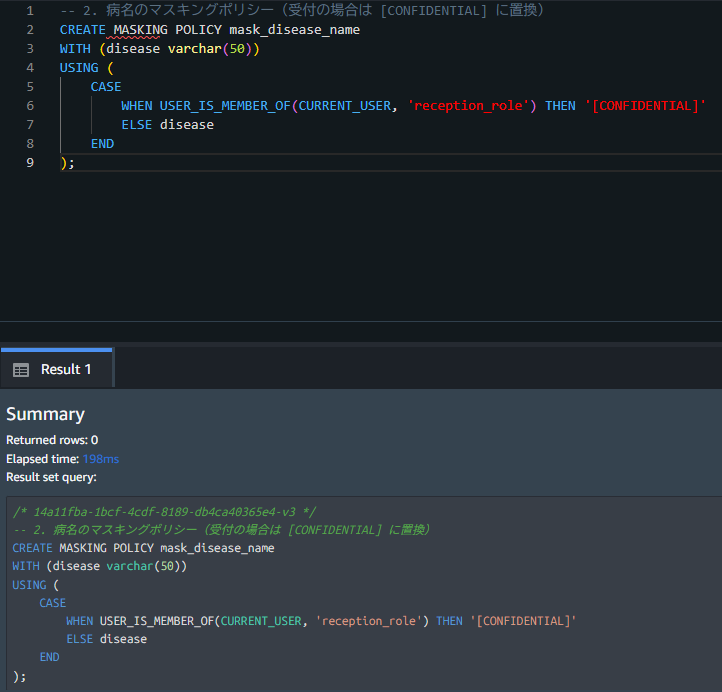This screenshot has height=692, width=722.
Task: Click the 'Summary' heading
Action: (45, 414)
